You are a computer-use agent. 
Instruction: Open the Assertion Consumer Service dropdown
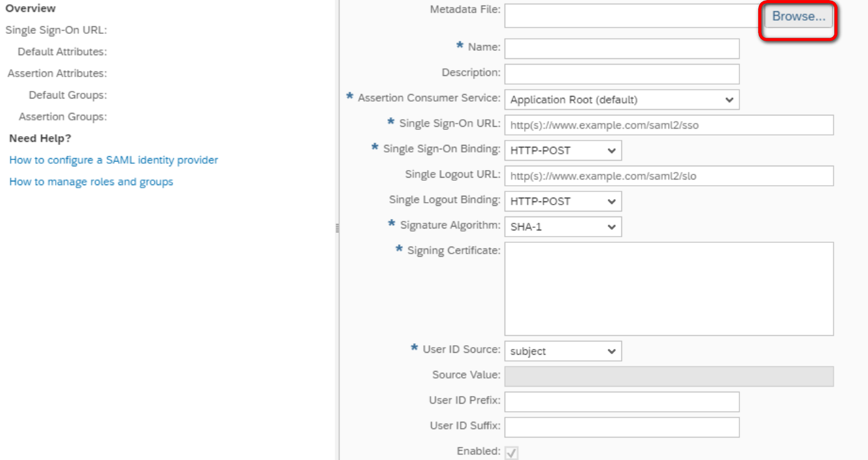(621, 100)
